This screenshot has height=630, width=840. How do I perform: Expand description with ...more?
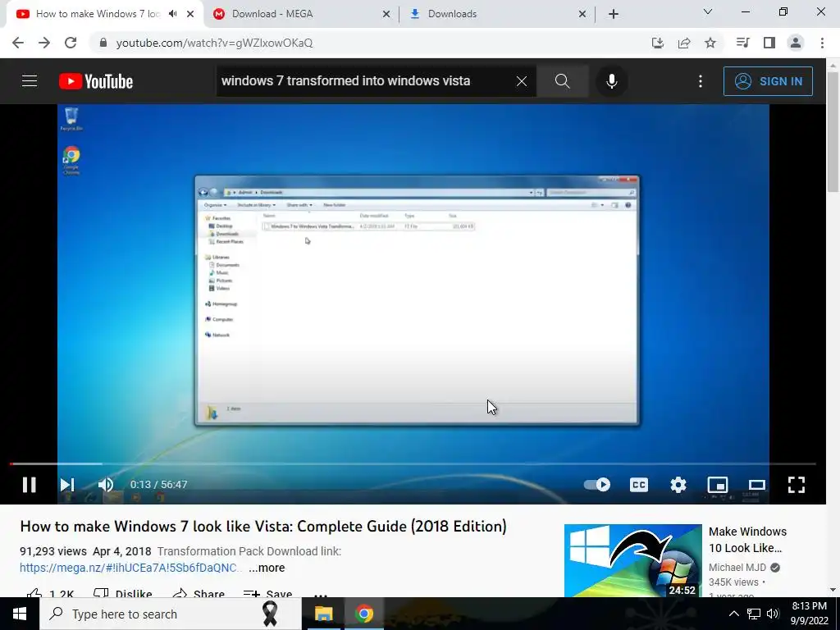click(267, 568)
